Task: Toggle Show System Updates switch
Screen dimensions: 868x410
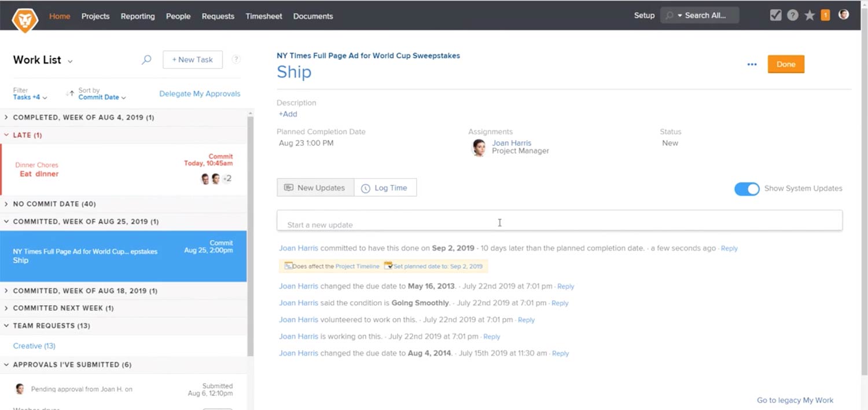Action: pos(746,189)
